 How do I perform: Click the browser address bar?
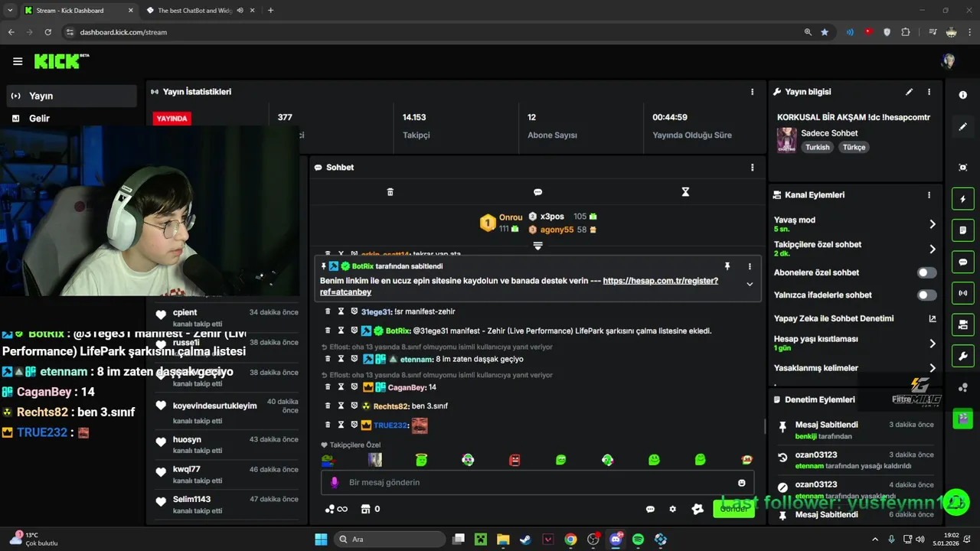click(429, 32)
